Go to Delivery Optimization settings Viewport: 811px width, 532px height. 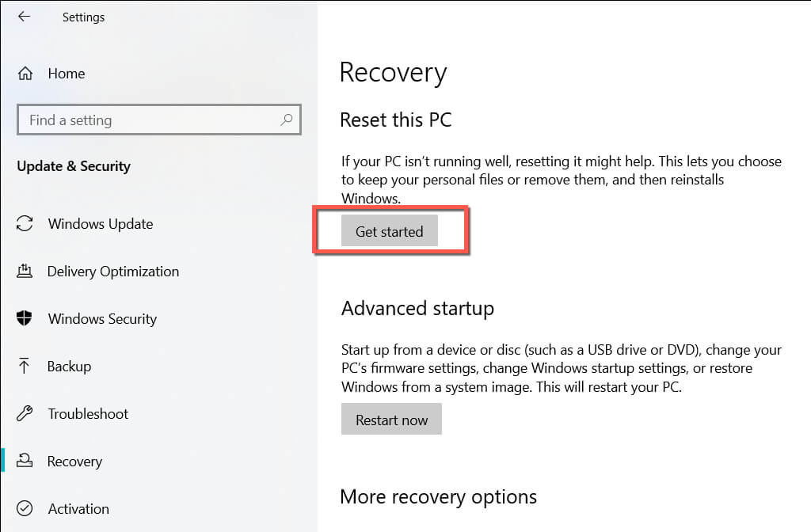[x=113, y=272]
